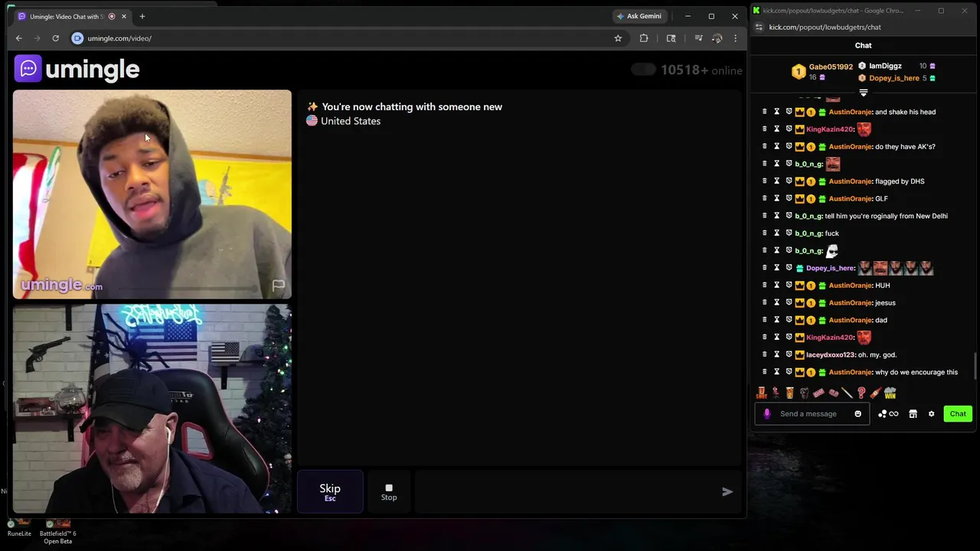Image resolution: width=980 pixels, height=551 pixels.
Task: Open RuneLite from the taskbar
Action: [19, 528]
